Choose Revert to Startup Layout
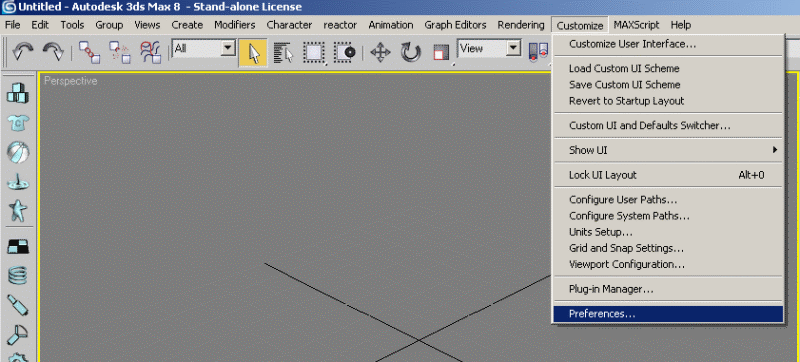The image size is (800, 362). click(x=668, y=101)
